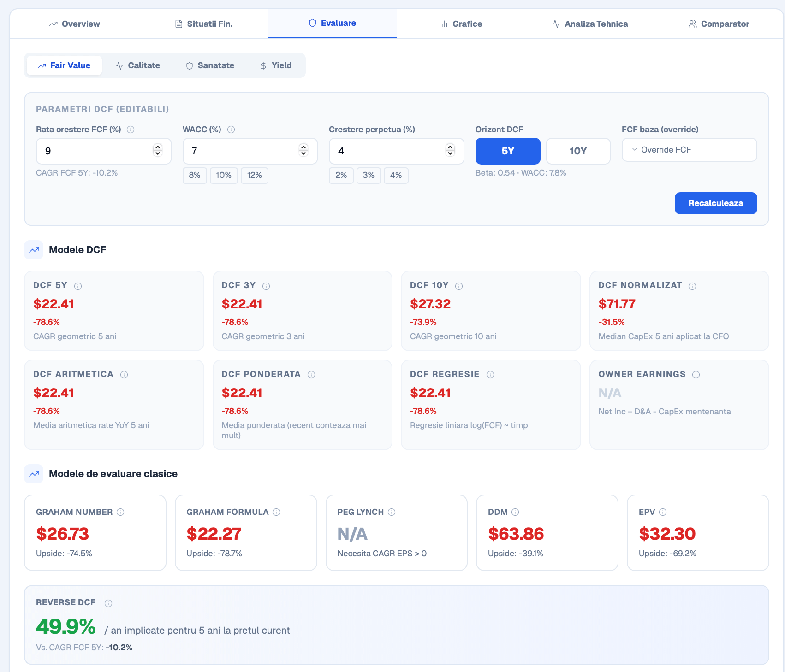The width and height of the screenshot is (785, 672).
Task: Open info icon beside GRAHAM NUMBER
Action: pos(120,512)
